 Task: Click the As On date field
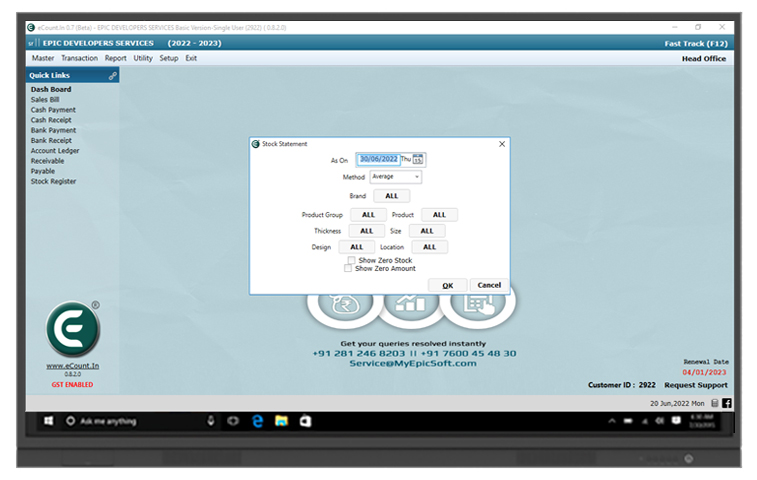pos(378,159)
